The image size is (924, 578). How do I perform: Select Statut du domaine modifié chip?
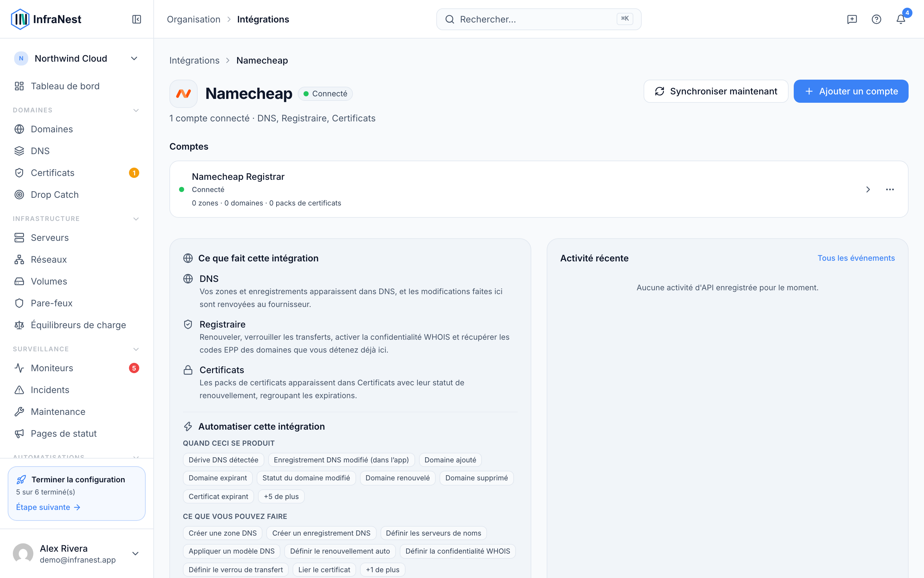306,478
